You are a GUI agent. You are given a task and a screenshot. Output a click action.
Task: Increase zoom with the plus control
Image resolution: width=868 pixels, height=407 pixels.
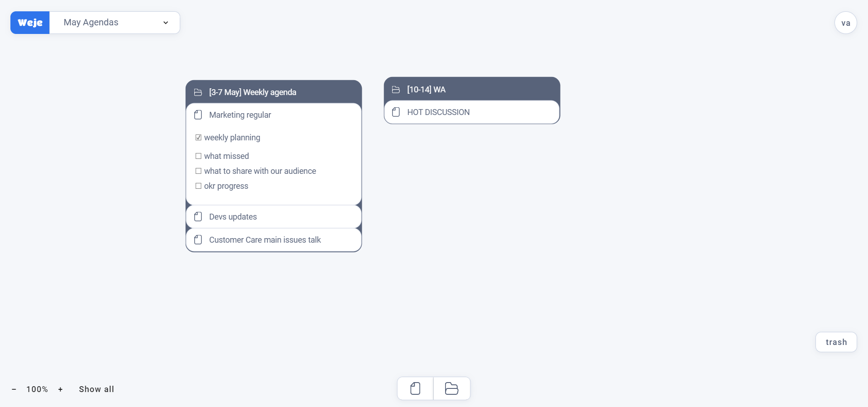coord(60,389)
